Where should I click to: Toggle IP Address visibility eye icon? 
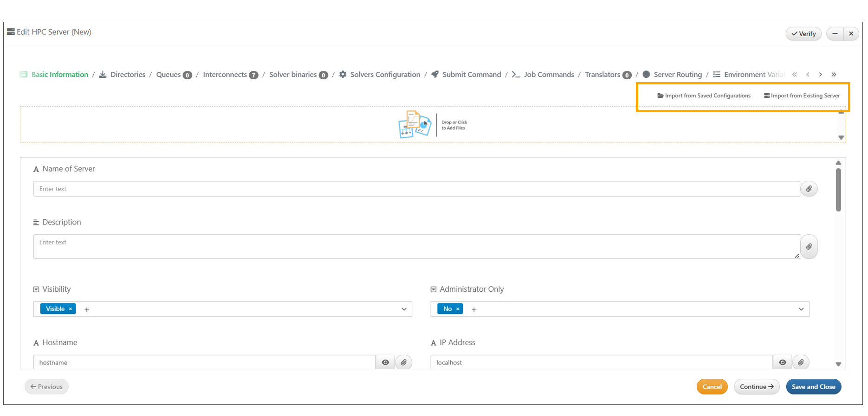[x=783, y=362]
